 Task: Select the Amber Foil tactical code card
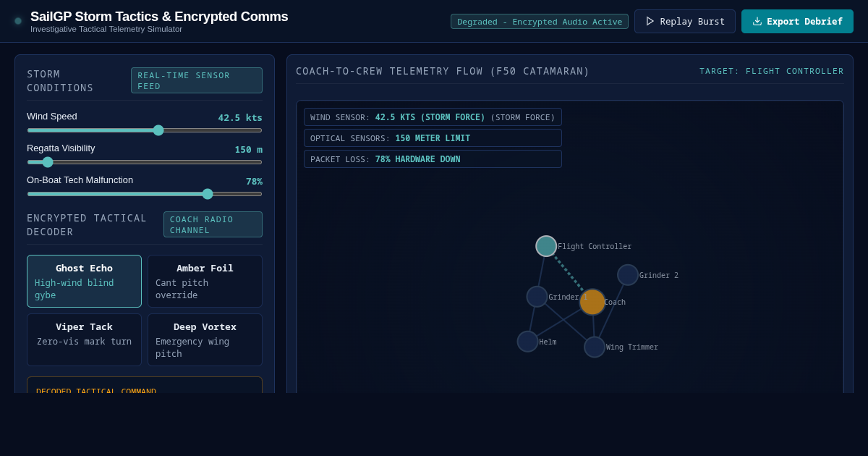(x=205, y=281)
